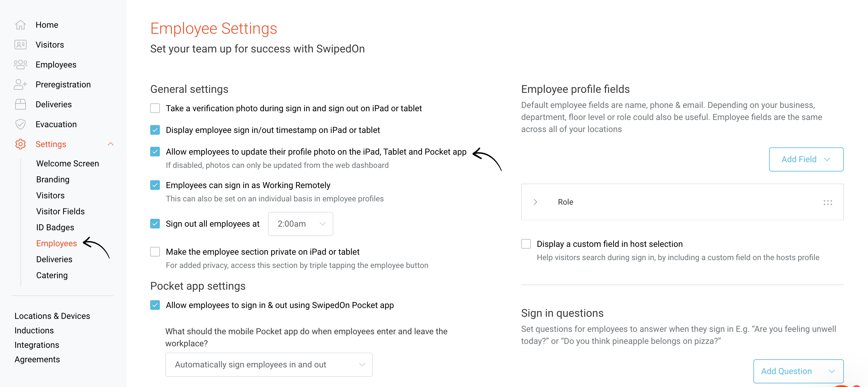Disable employee sign in/out timestamp display

click(155, 130)
